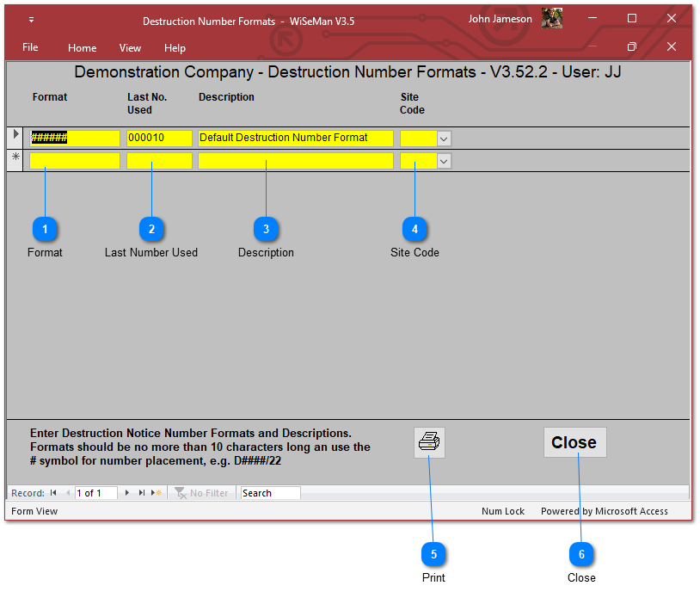Screen dimensions: 700x598
Task: Click Last No. Used field showing 000010
Action: [x=159, y=138]
